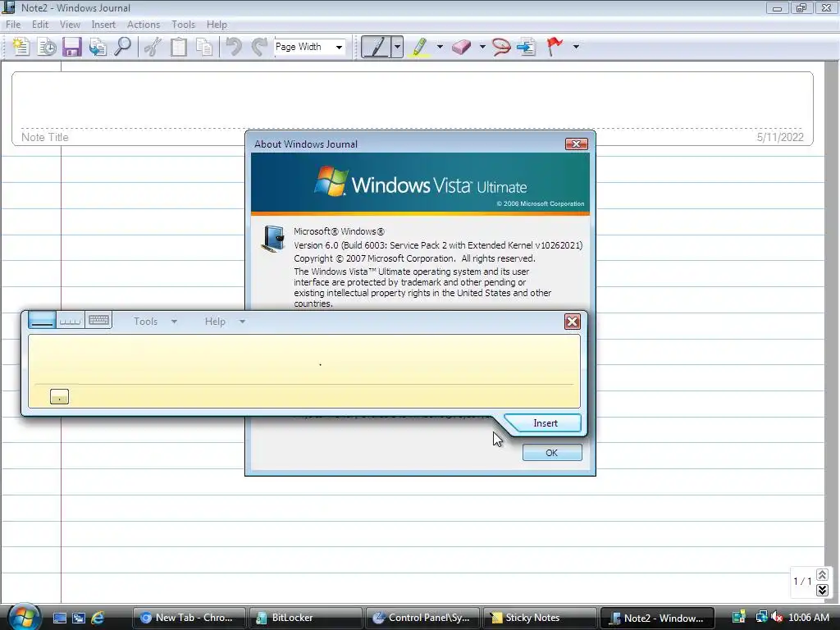Select the Pen tool
Screen dimensions: 840x630
[x=377, y=47]
